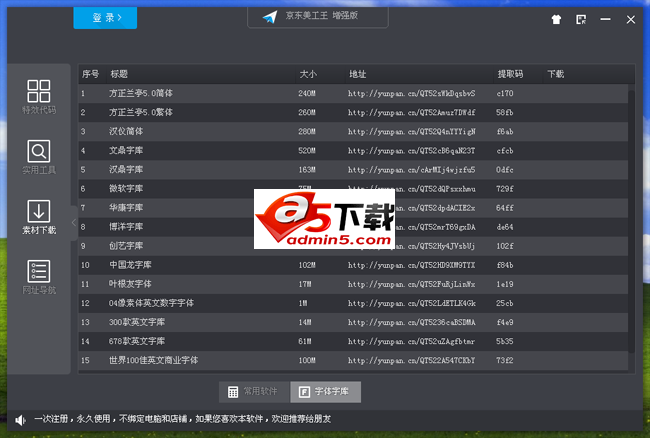Click the 登录 login button
This screenshot has height=438, width=650.
[x=105, y=17]
